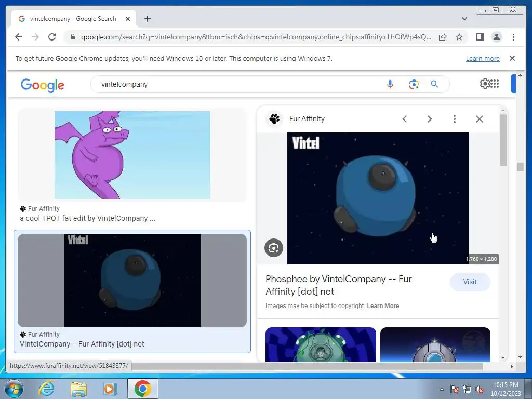Open the large Phosphee preview image

378,198
